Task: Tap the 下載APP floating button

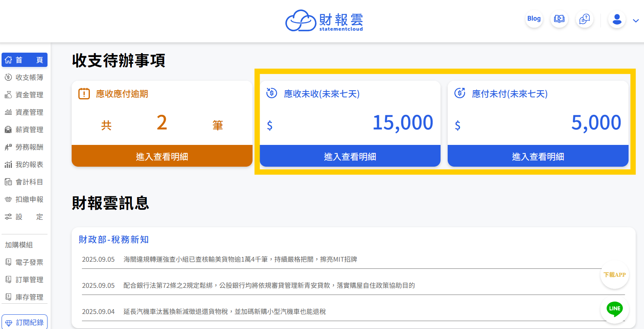Action: pyautogui.click(x=614, y=275)
